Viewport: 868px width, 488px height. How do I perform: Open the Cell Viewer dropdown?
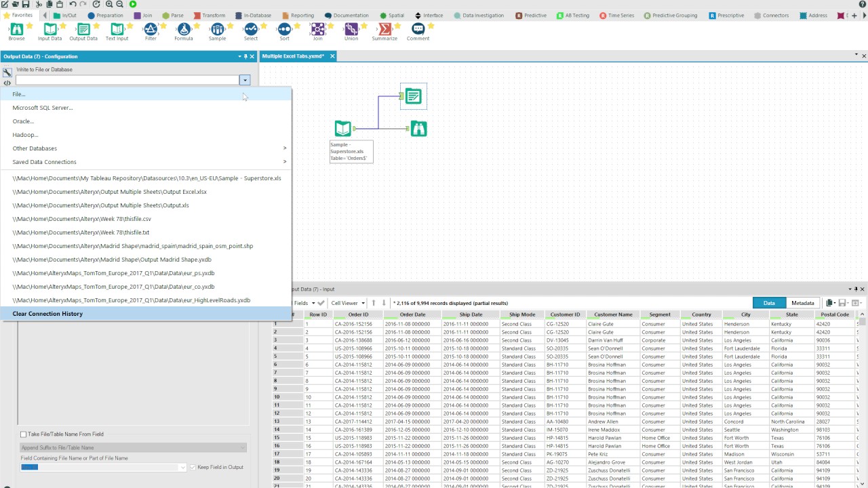(348, 303)
